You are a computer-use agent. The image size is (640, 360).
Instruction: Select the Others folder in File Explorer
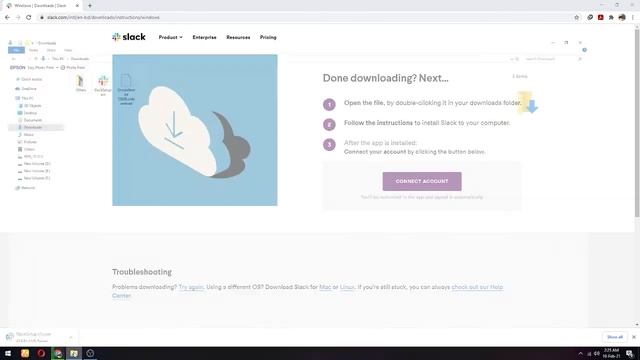[81, 83]
